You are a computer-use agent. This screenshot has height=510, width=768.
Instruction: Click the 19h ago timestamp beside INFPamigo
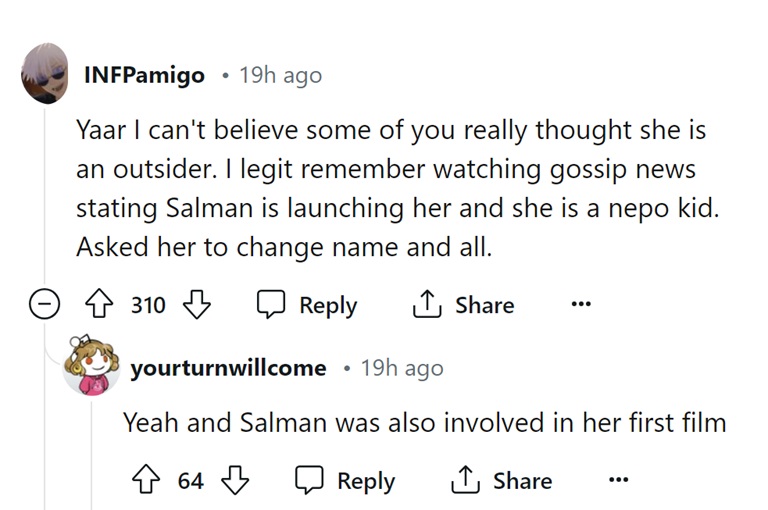pos(281,76)
